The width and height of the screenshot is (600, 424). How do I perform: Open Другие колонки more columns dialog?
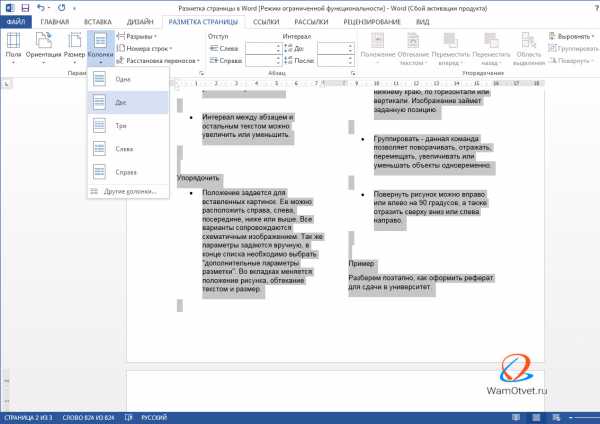tap(128, 191)
